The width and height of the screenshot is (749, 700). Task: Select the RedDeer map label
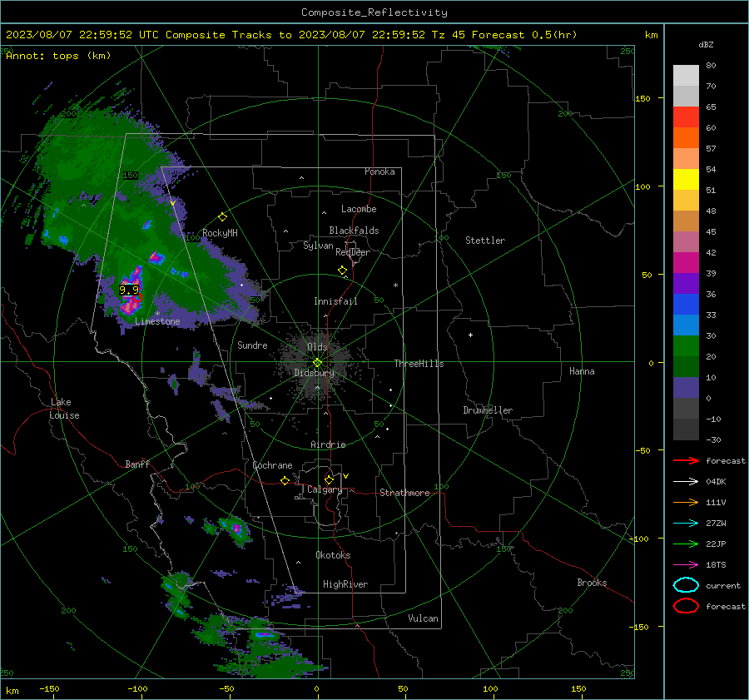(x=353, y=252)
